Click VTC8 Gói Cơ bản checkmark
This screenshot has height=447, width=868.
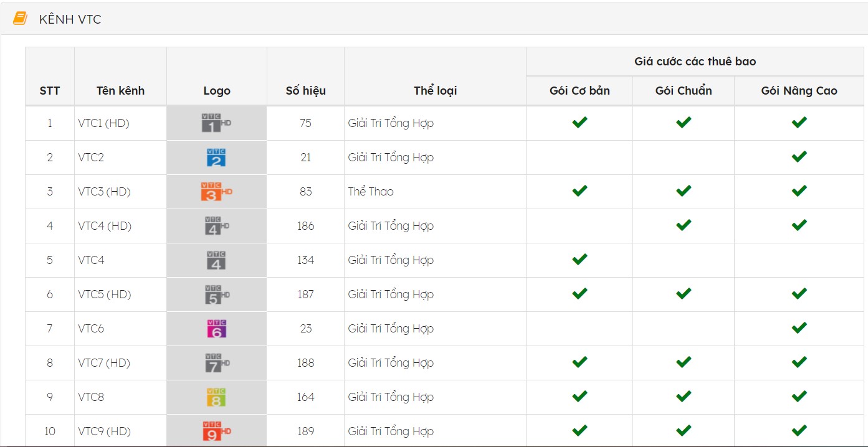pos(579,397)
